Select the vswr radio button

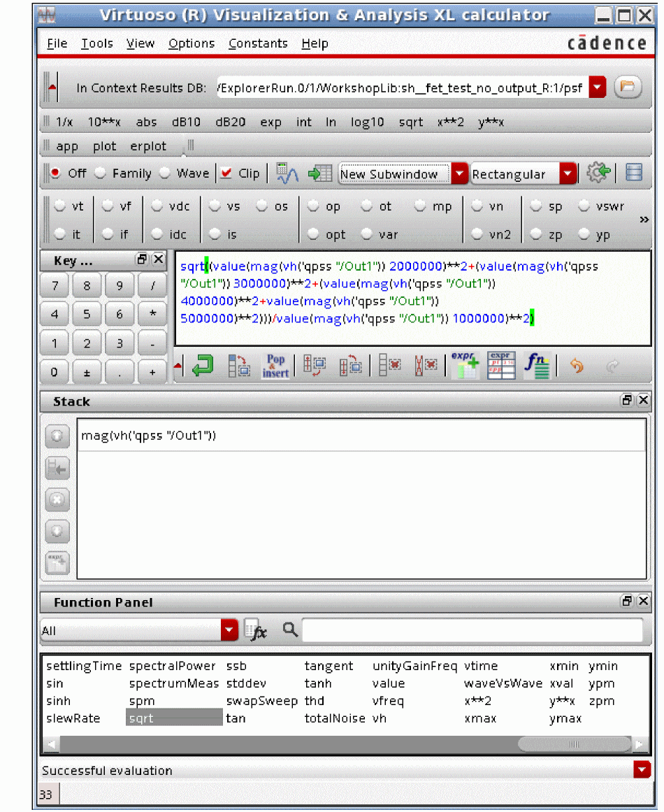[584, 206]
